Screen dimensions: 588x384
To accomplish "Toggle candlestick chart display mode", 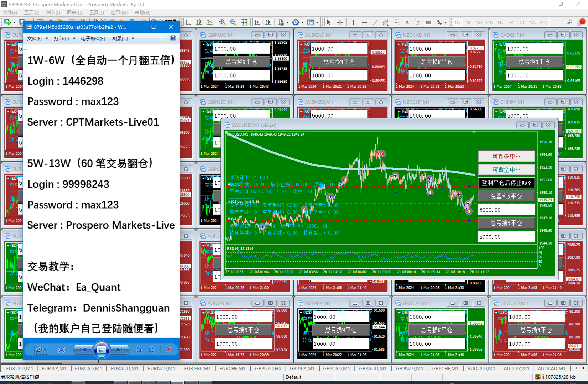I will 199,22.
